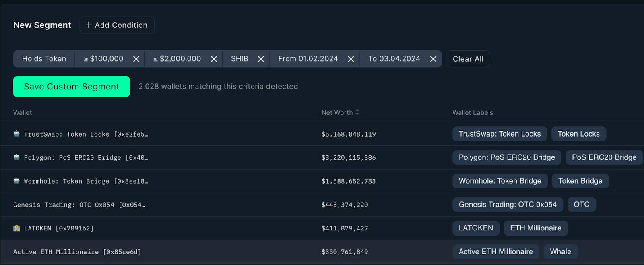Sort by Net Worth arrows icon
Screen dimensions: 644x265
[x=357, y=112]
